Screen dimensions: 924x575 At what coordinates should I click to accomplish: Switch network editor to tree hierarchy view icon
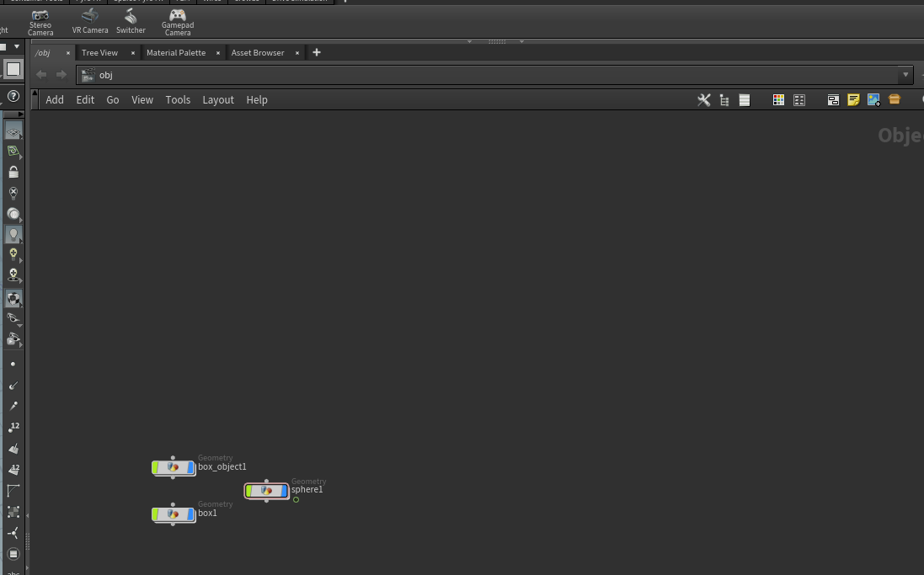click(724, 100)
